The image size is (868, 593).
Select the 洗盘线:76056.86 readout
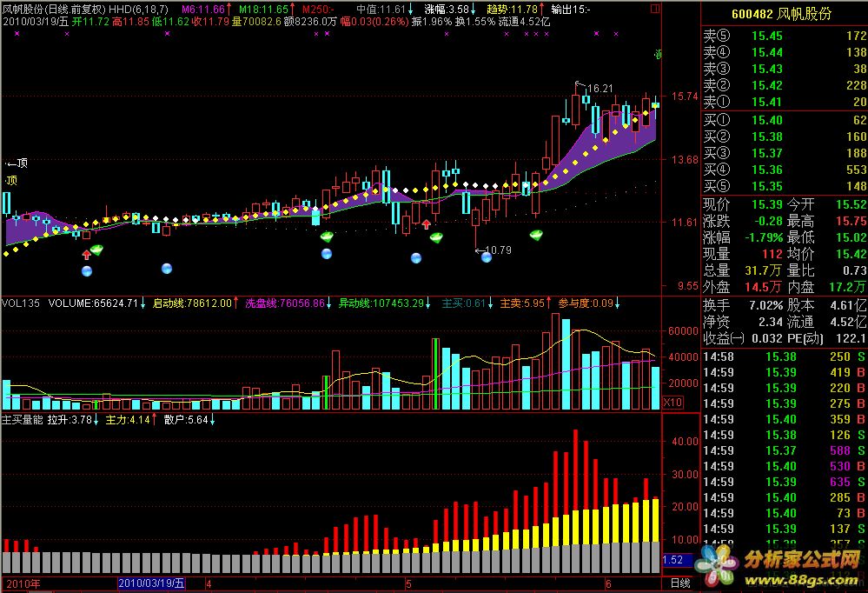pos(288,303)
